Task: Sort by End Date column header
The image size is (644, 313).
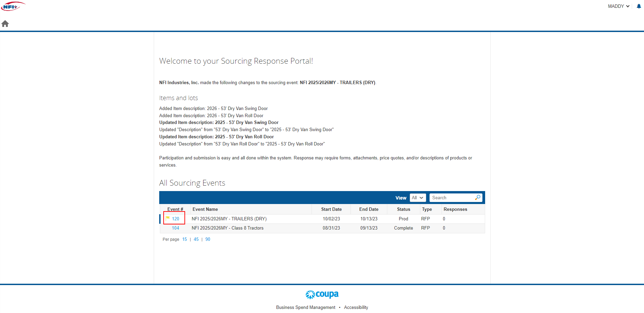Action: click(369, 209)
